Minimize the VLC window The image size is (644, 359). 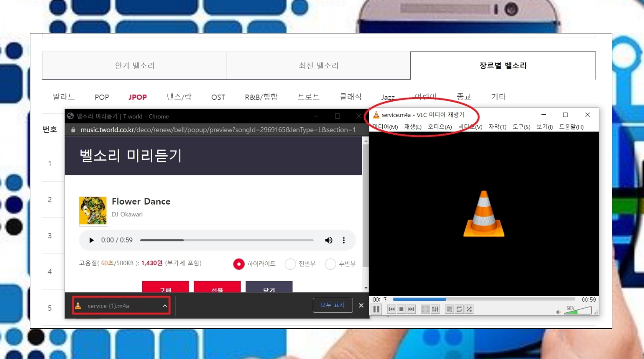coord(544,115)
